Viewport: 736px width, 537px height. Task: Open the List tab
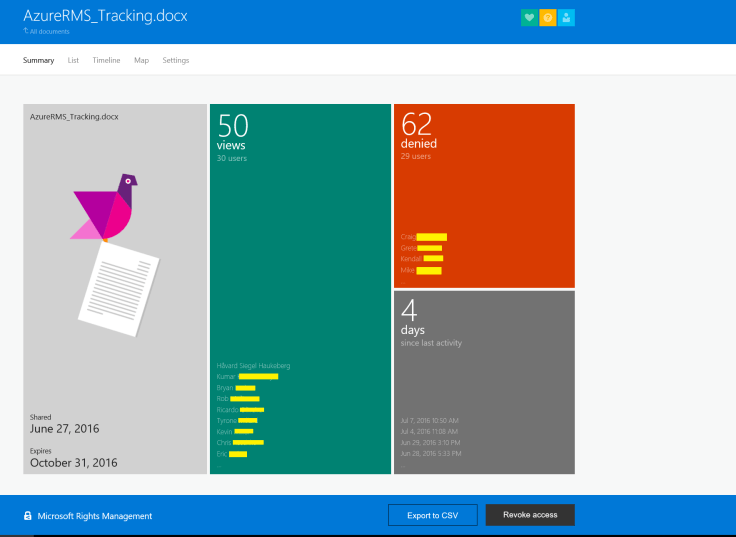click(73, 60)
